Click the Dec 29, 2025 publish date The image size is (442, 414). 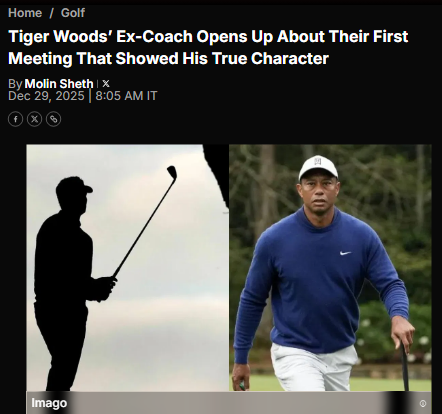click(46, 96)
